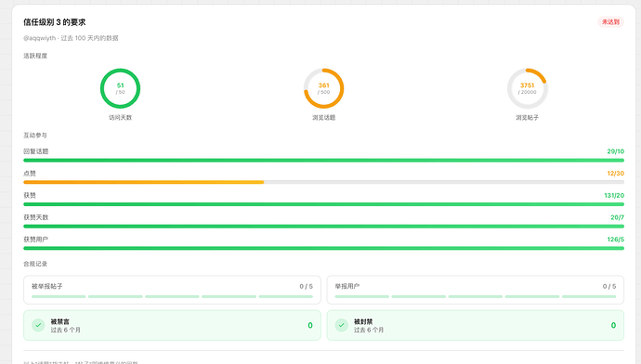This screenshot has width=641, height=364.
Task: Click the 获赞用户 progress bar
Action: [324, 248]
